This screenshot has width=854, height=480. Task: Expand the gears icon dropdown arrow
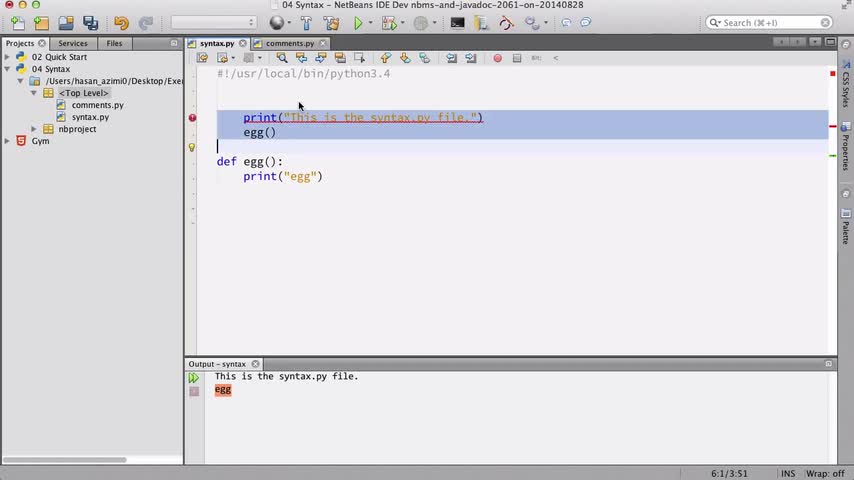[x=546, y=23]
